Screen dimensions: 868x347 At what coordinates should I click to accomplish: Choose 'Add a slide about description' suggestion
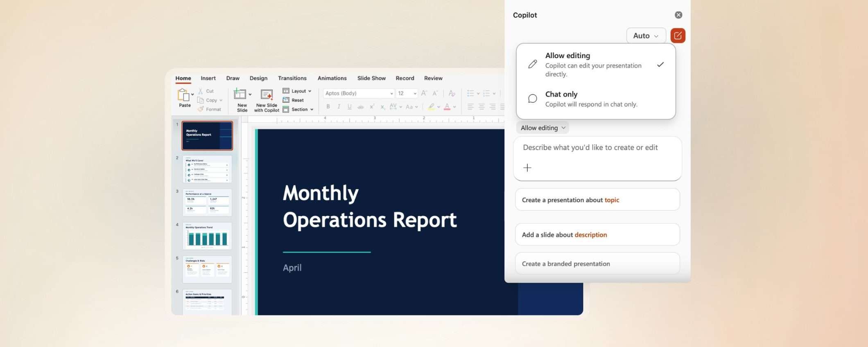click(597, 234)
